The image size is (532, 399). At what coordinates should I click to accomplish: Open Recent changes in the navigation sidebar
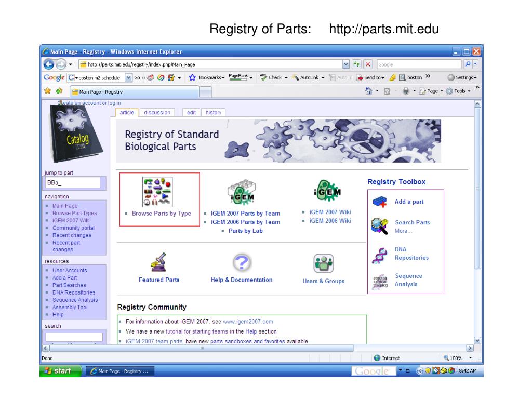click(x=72, y=235)
